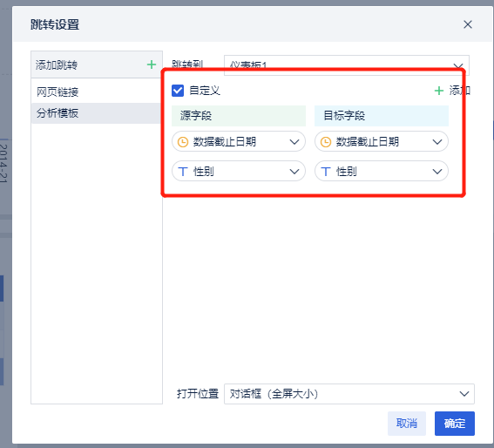Click the 添加跳转 header label

pyautogui.click(x=57, y=65)
